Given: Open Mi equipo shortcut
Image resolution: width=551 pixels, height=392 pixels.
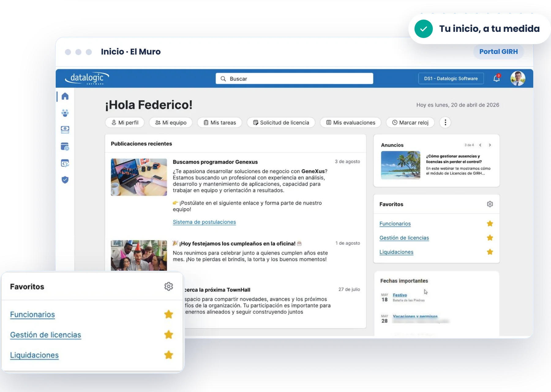Looking at the screenshot, I should [x=171, y=123].
